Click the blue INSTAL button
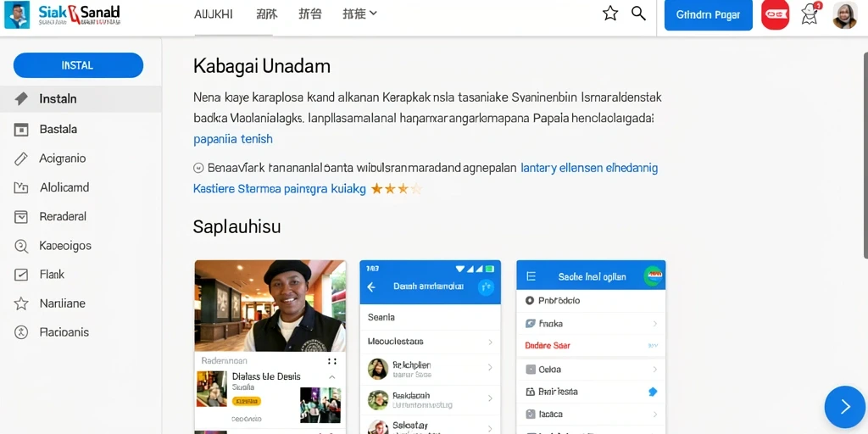This screenshot has height=434, width=868. tap(78, 65)
